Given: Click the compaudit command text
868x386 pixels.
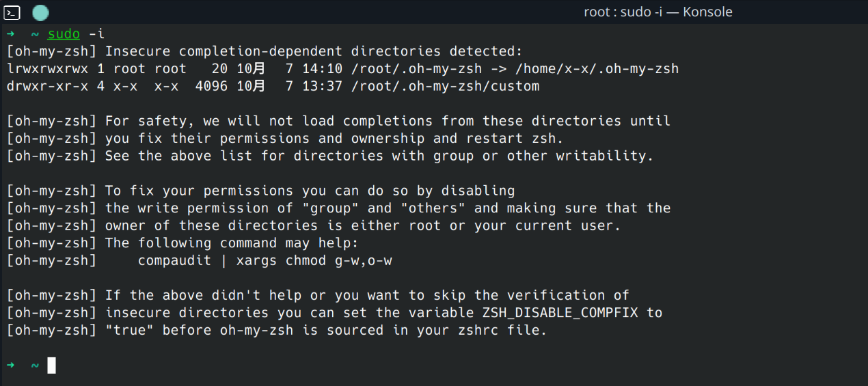Looking at the screenshot, I should coord(175,261).
